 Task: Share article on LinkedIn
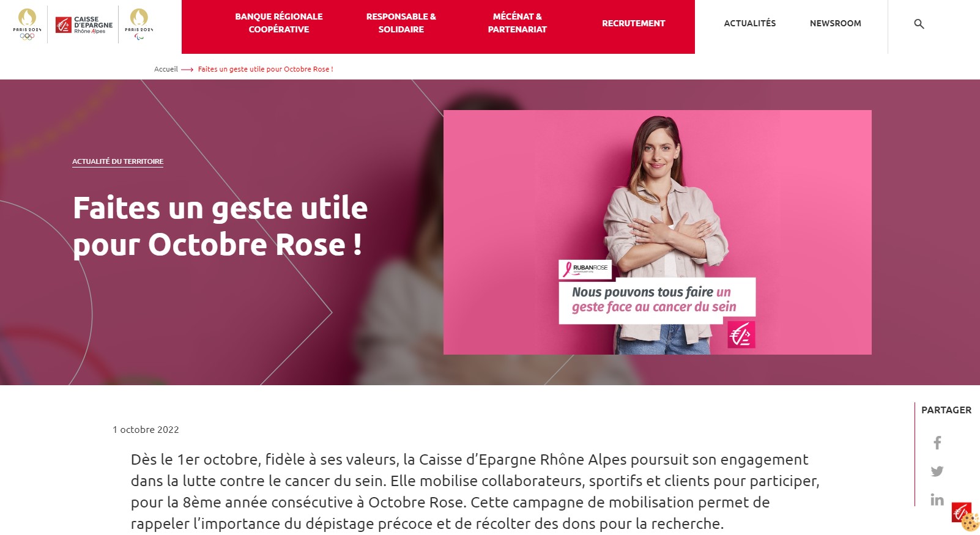[937, 500]
